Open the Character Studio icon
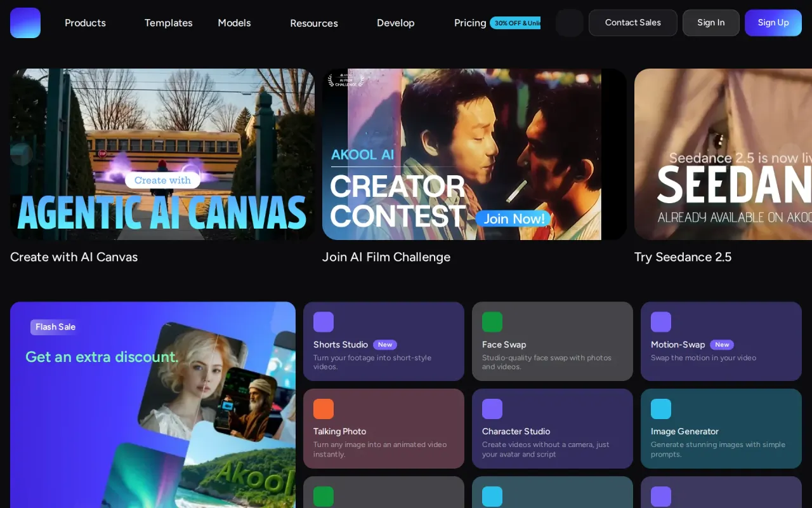 click(x=492, y=409)
